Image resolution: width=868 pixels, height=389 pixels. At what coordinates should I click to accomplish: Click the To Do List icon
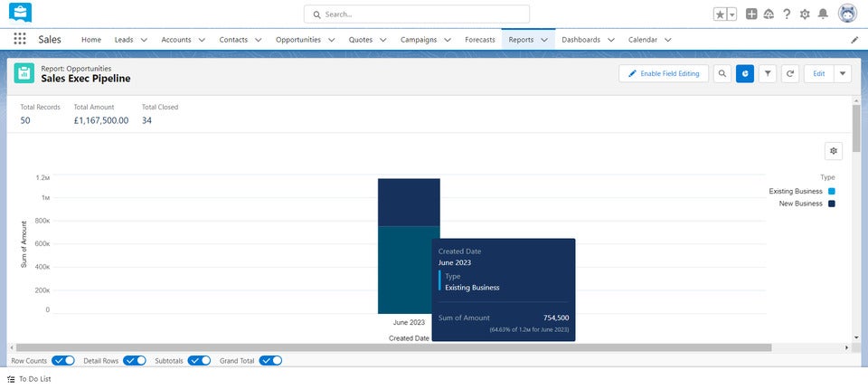point(12,379)
